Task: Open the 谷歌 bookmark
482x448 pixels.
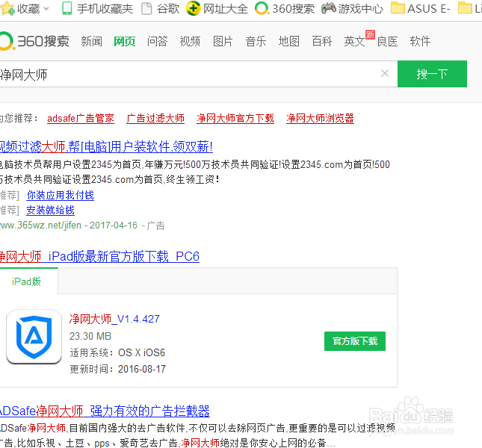Action: [x=160, y=9]
